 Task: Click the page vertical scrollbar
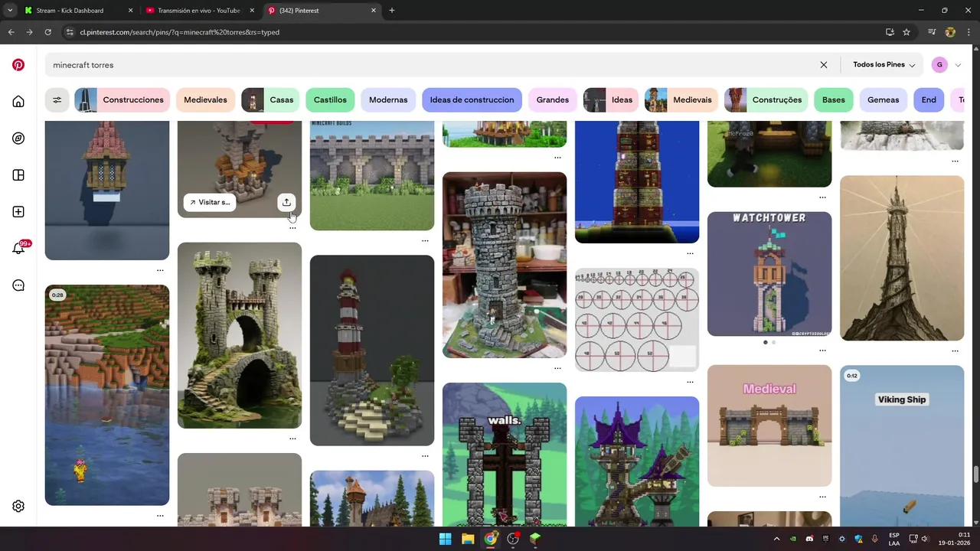(975, 474)
